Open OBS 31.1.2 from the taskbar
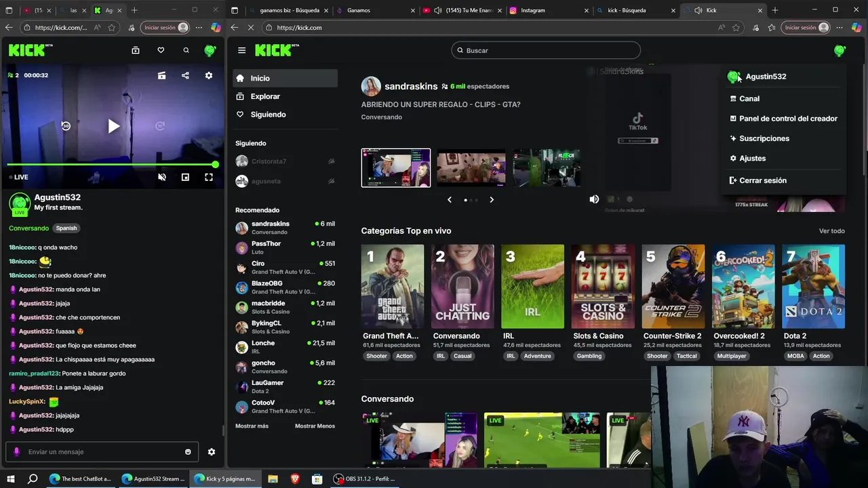868x488 pixels. point(365,479)
